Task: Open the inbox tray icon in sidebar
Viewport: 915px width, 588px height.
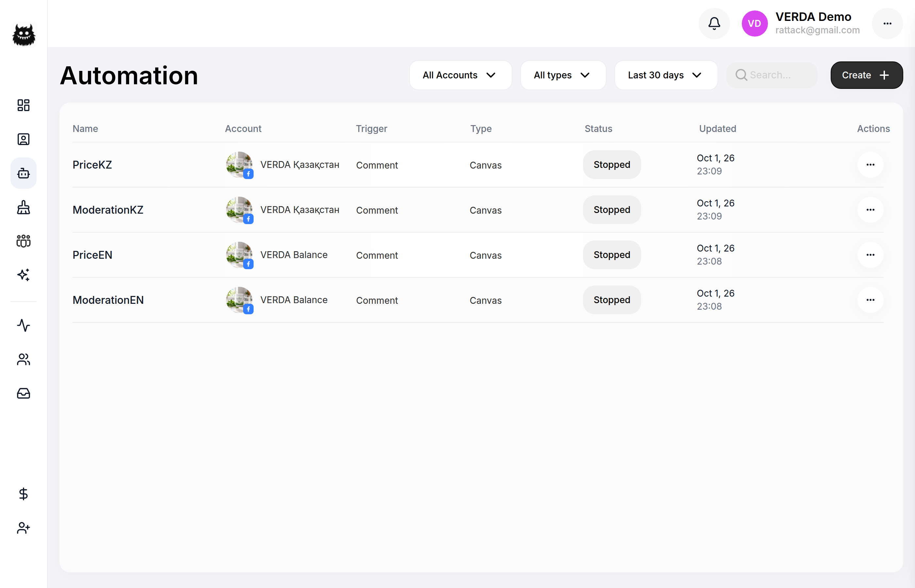Action: [x=23, y=393]
